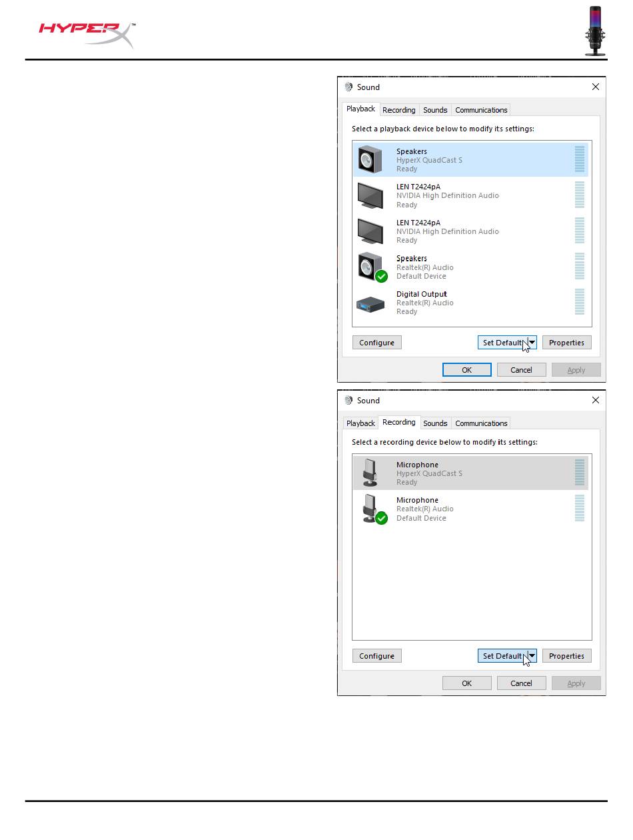Close the Sound dialog showing playback devices
The height and width of the screenshot is (840, 633).
596,87
